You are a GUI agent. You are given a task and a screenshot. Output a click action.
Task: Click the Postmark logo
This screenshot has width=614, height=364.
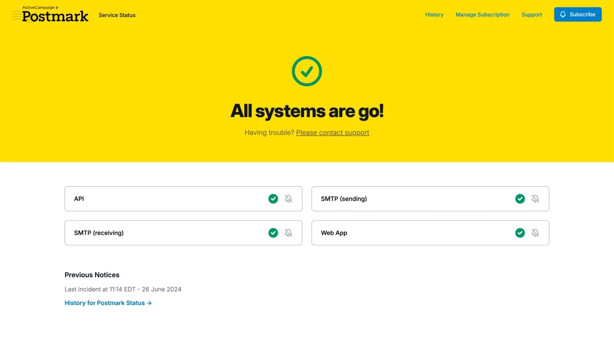tap(50, 15)
